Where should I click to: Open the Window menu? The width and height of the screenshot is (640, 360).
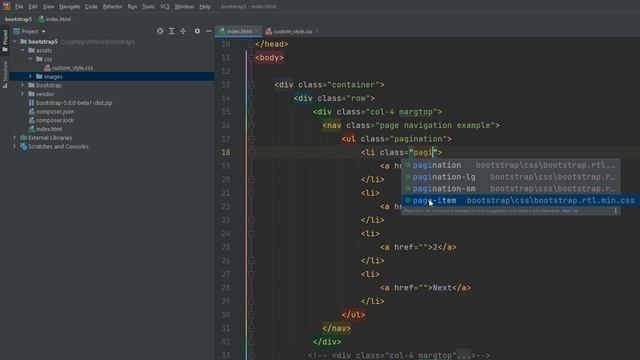point(184,7)
